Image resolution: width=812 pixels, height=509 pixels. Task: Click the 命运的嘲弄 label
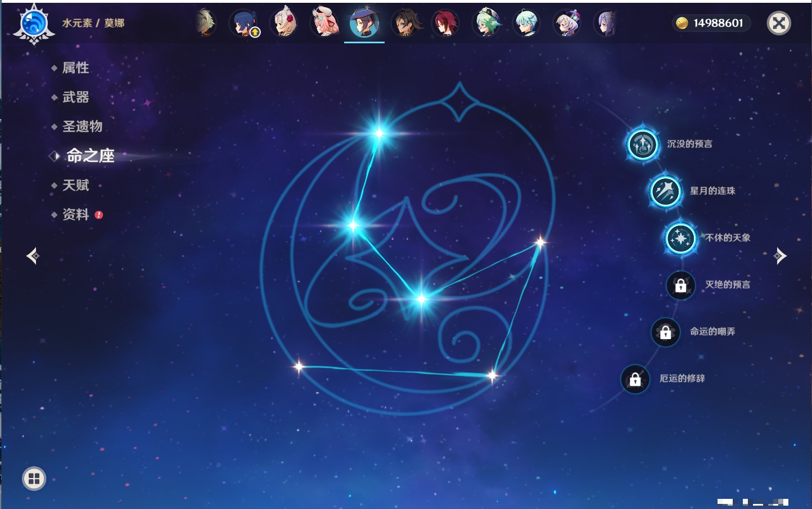(712, 332)
